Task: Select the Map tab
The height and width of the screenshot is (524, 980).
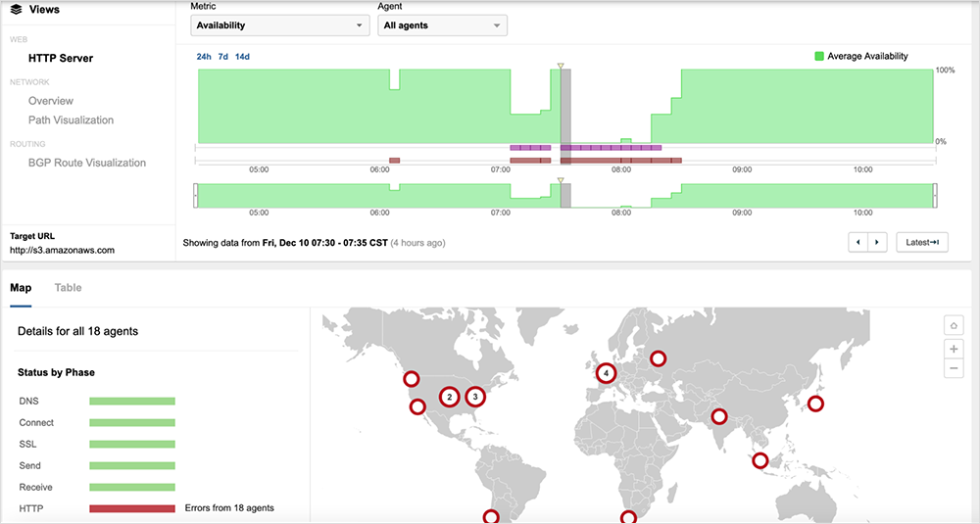Action: click(x=21, y=288)
